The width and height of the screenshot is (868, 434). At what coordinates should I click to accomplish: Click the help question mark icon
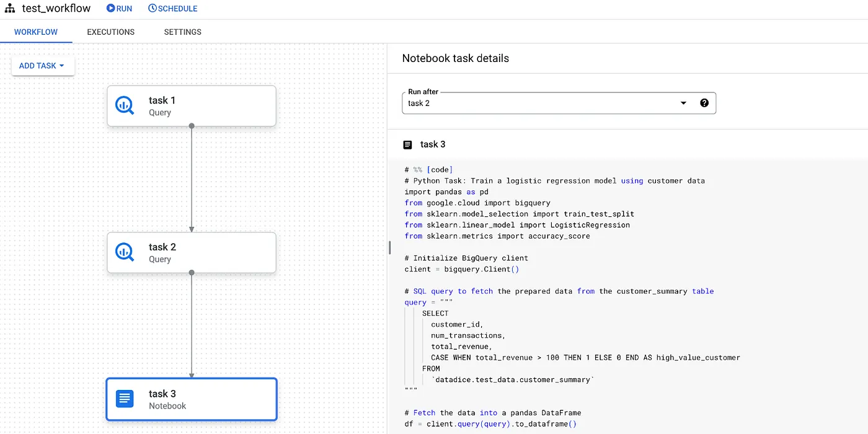click(x=704, y=103)
